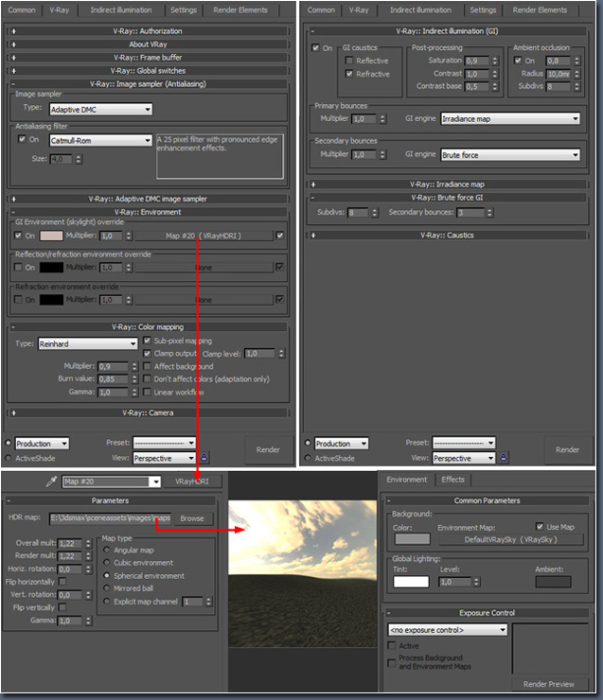Open the Effects tab
603x700 pixels.
453,480
